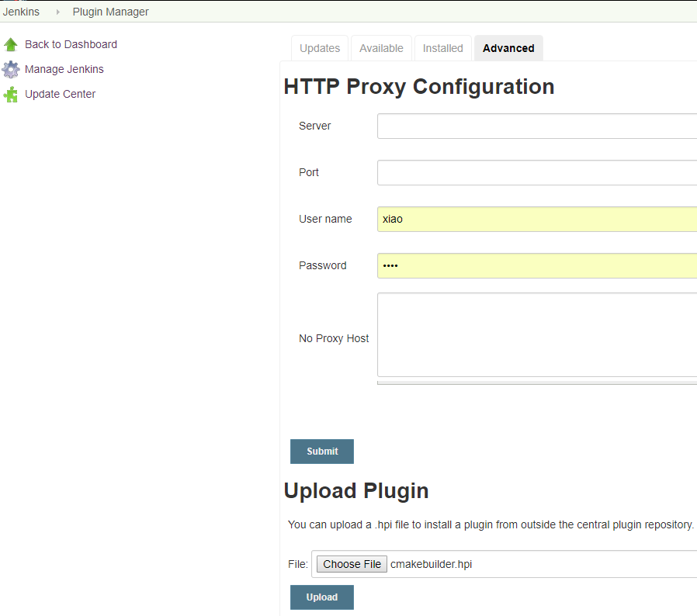Open the Jenkins breadcrumb link
The height and width of the screenshot is (616, 697).
coord(22,12)
